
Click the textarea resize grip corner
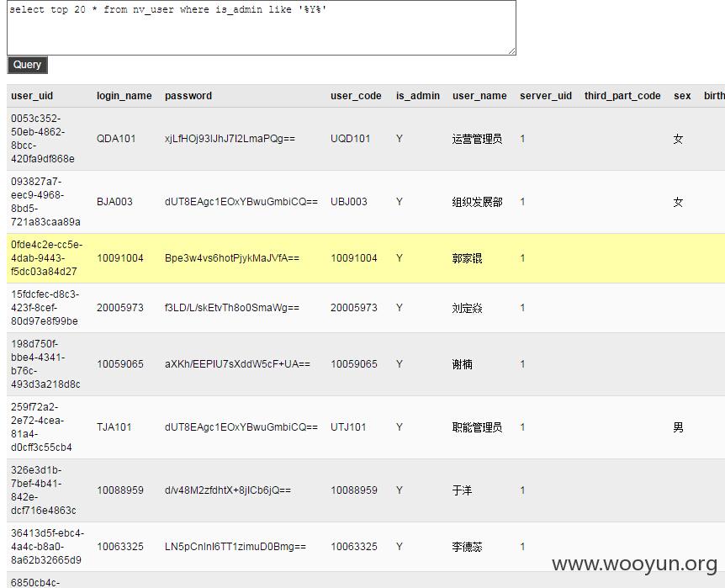coord(512,50)
